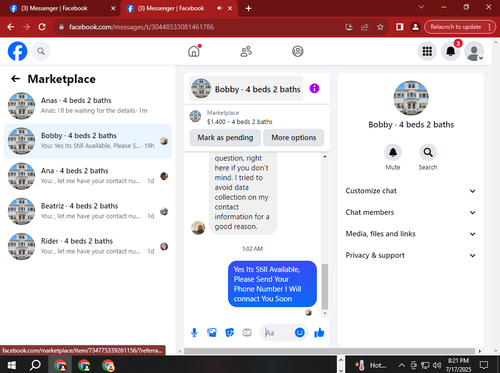Open the Rider - 4 beds 2 baths chat
500x373 pixels.
coord(88,246)
